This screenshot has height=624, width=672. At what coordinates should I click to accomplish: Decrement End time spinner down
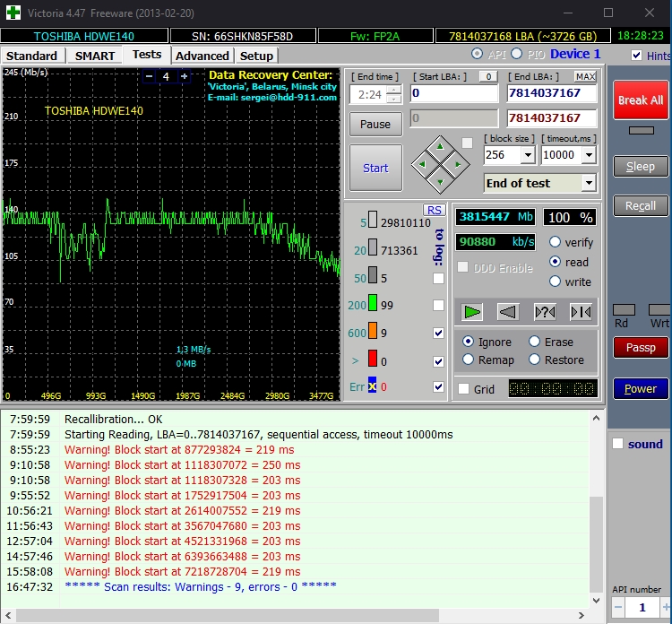click(x=394, y=99)
